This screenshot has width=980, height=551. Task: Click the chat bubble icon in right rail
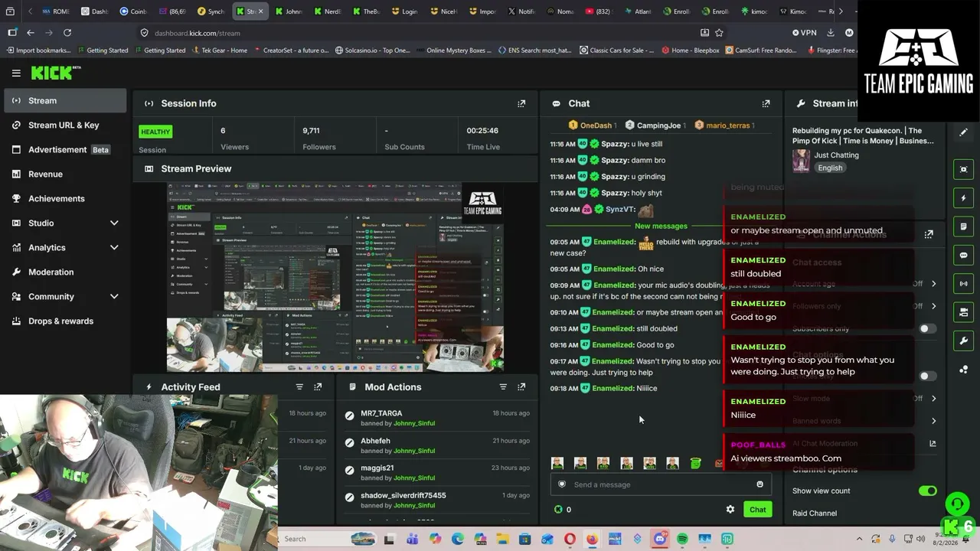coord(964,255)
